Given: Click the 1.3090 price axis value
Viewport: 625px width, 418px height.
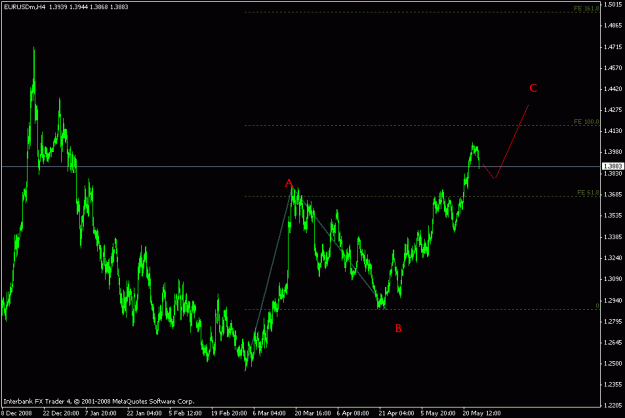Looking at the screenshot, I should (613, 279).
